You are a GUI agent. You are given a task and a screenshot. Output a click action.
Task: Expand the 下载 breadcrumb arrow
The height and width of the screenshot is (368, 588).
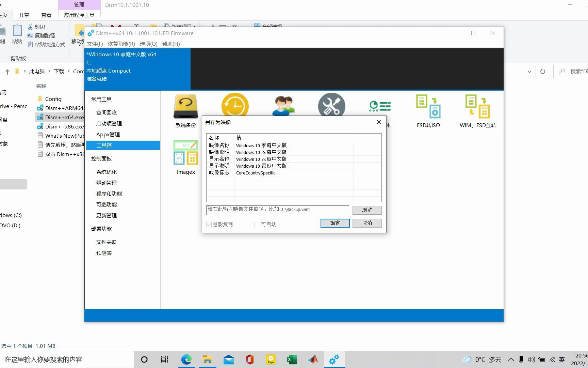68,71
